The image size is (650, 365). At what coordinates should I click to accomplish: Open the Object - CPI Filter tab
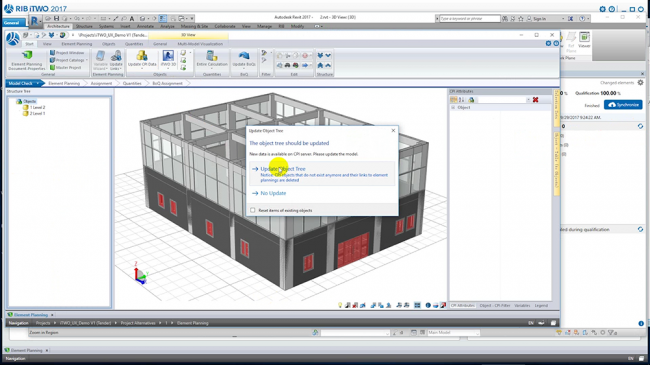click(495, 306)
